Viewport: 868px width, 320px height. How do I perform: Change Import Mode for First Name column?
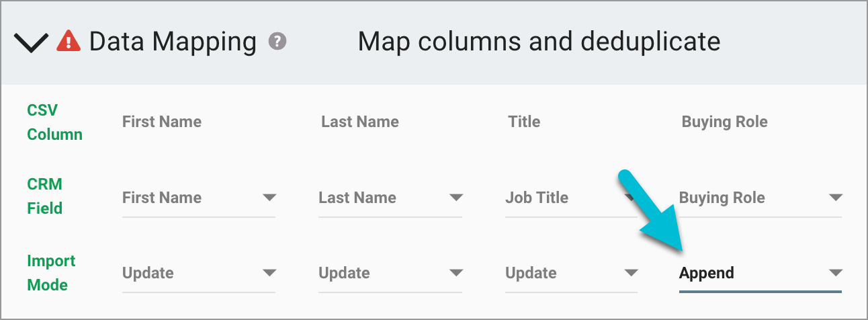click(x=199, y=273)
